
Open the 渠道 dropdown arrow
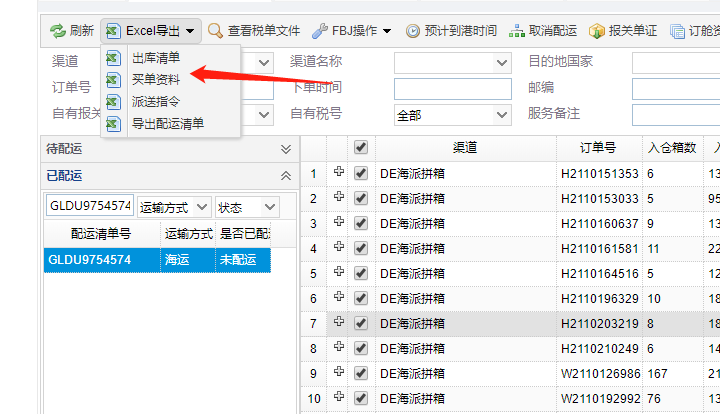coord(264,62)
